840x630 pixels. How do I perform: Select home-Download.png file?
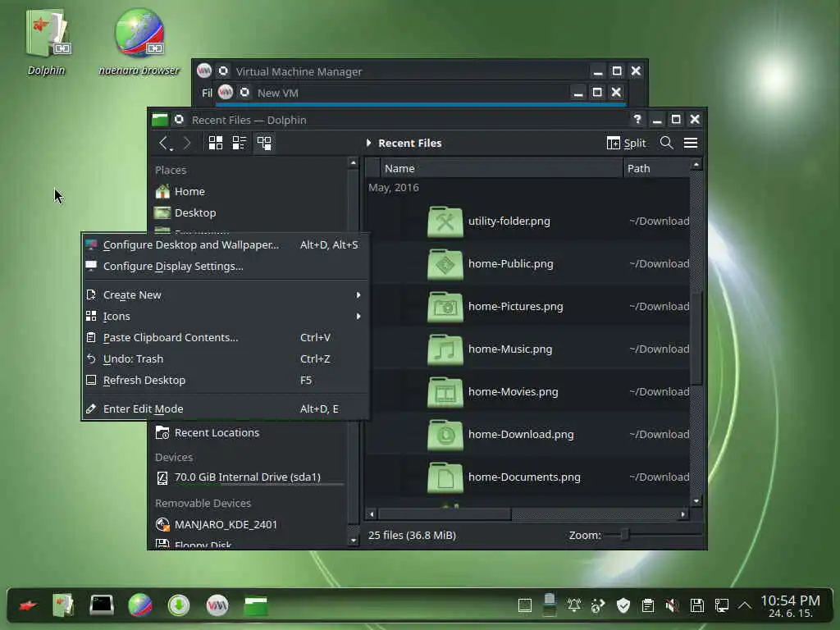click(521, 435)
